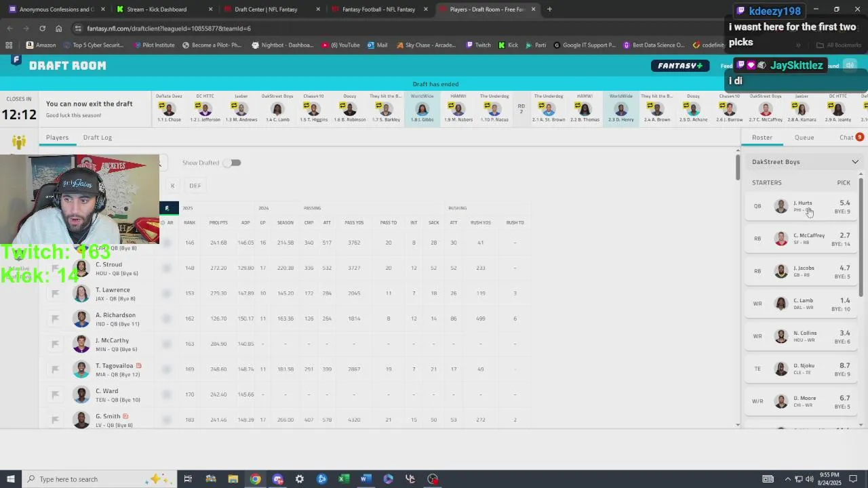Open the Amazon bookmark

coord(41,45)
